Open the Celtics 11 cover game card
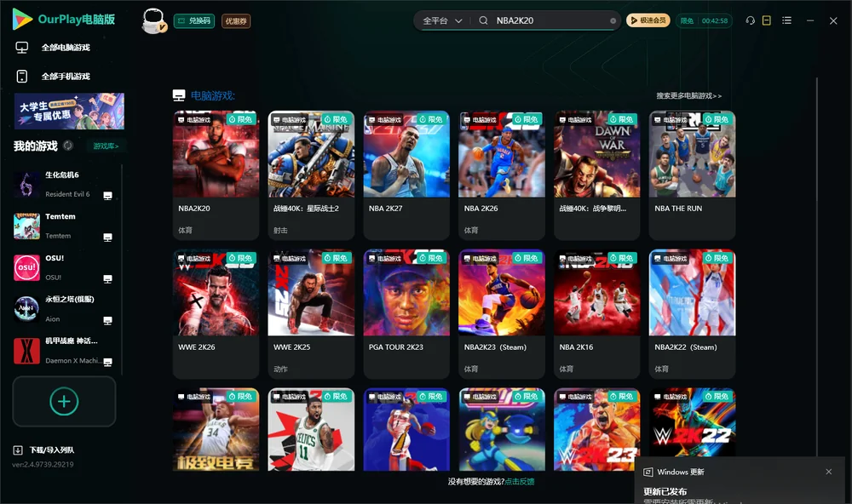This screenshot has height=504, width=852. (311, 429)
